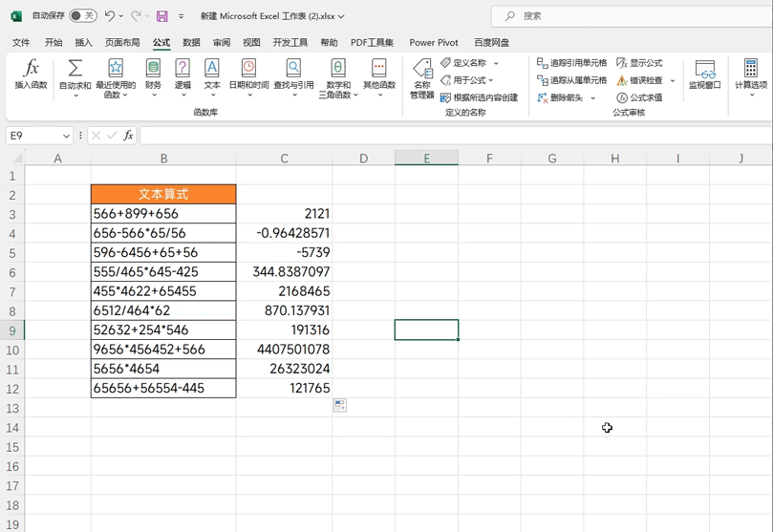Click the Redo arrow icon
Screen dimensions: 773x532
pyautogui.click(x=136, y=16)
